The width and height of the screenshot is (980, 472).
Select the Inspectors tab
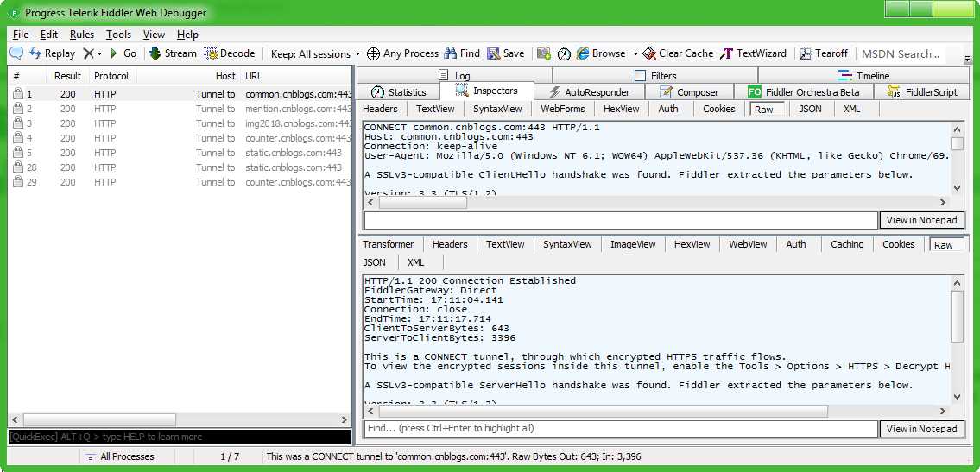[x=487, y=91]
